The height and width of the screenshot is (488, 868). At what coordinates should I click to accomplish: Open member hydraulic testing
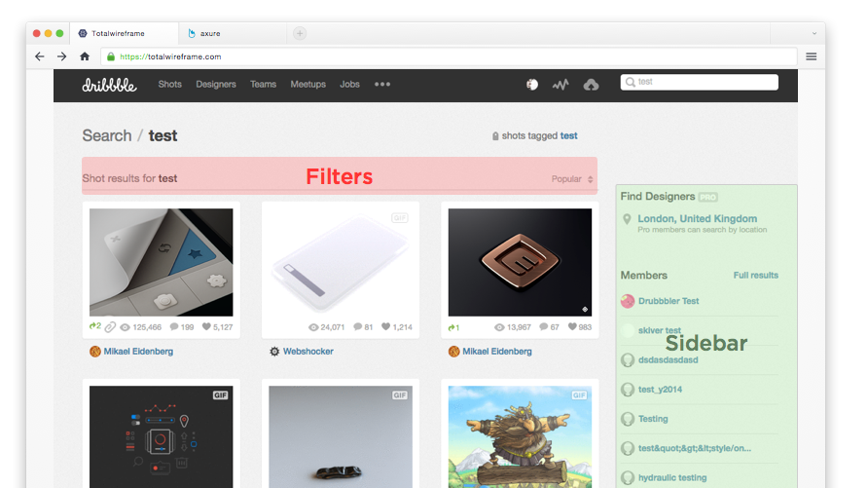(672, 477)
